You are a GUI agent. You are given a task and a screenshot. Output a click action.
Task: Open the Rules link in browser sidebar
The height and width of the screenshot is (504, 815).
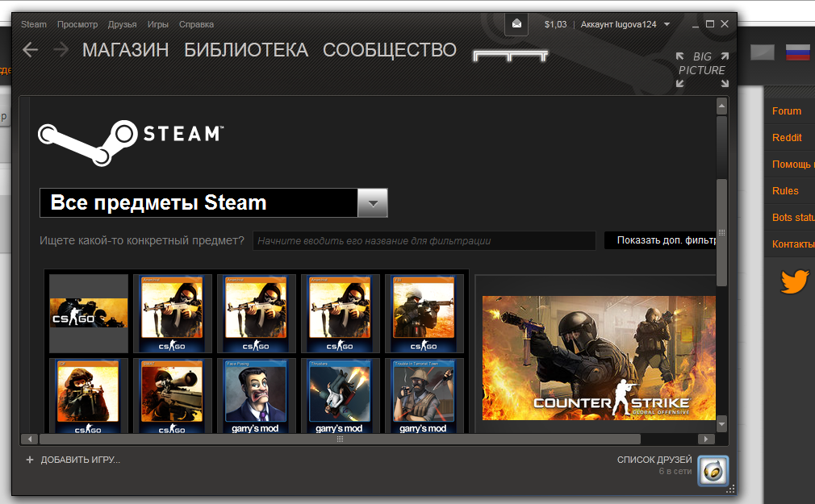[x=785, y=190]
